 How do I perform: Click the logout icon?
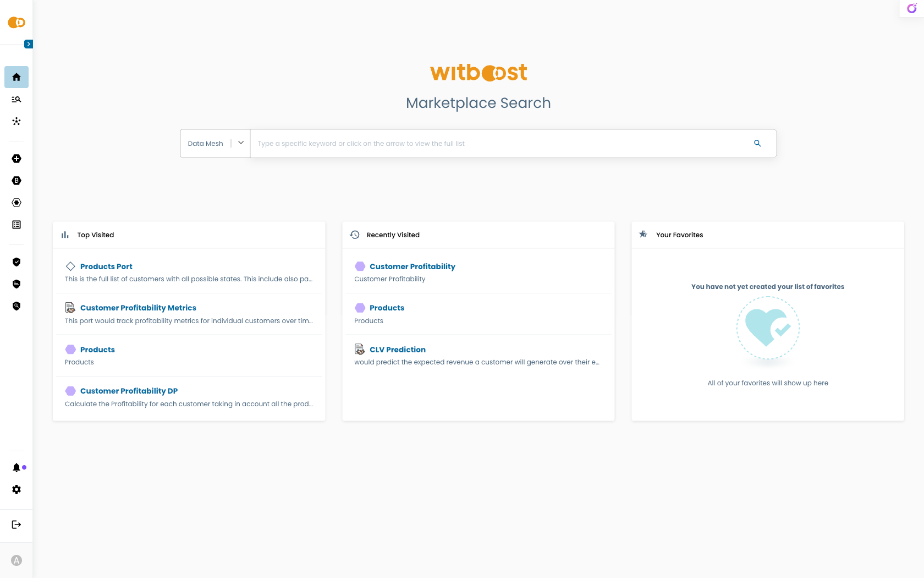(16, 525)
